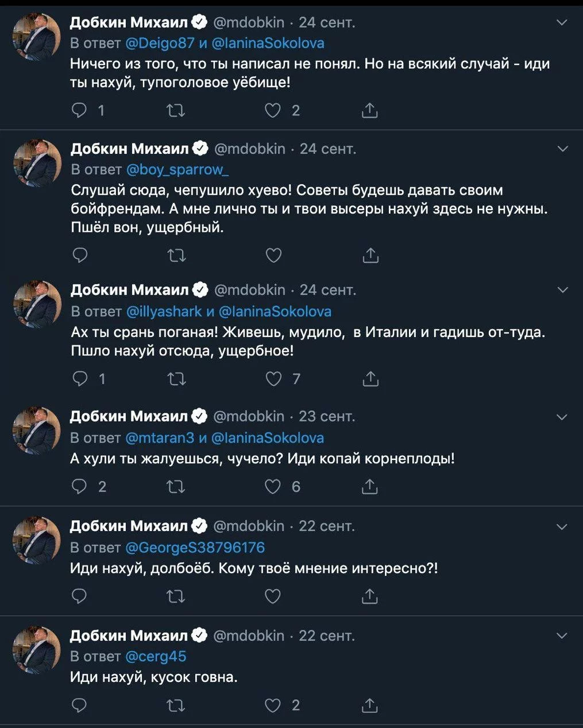The width and height of the screenshot is (583, 728).
Task: Share the tweet replying to @illyashark
Action: [370, 379]
